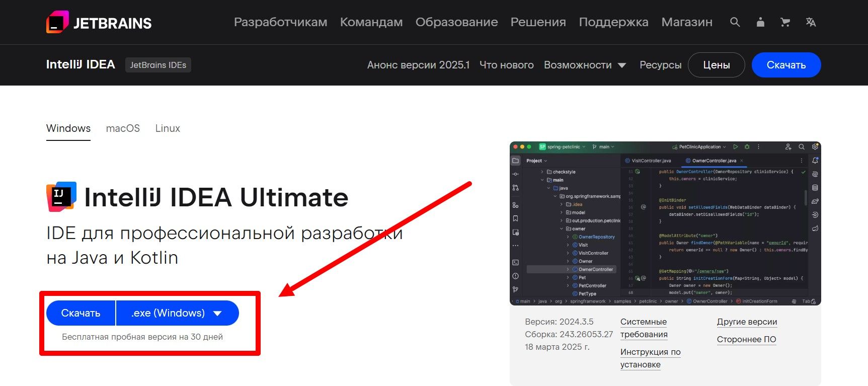Click the Сборка: 243.26053.27 text

(569, 335)
